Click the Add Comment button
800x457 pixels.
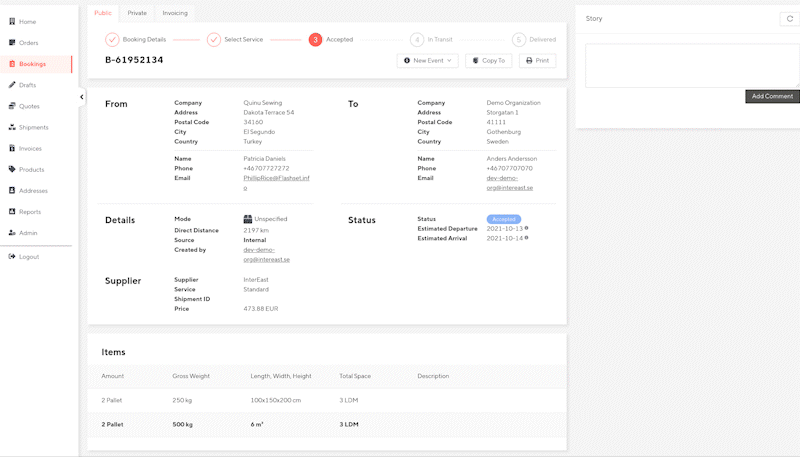(x=771, y=96)
